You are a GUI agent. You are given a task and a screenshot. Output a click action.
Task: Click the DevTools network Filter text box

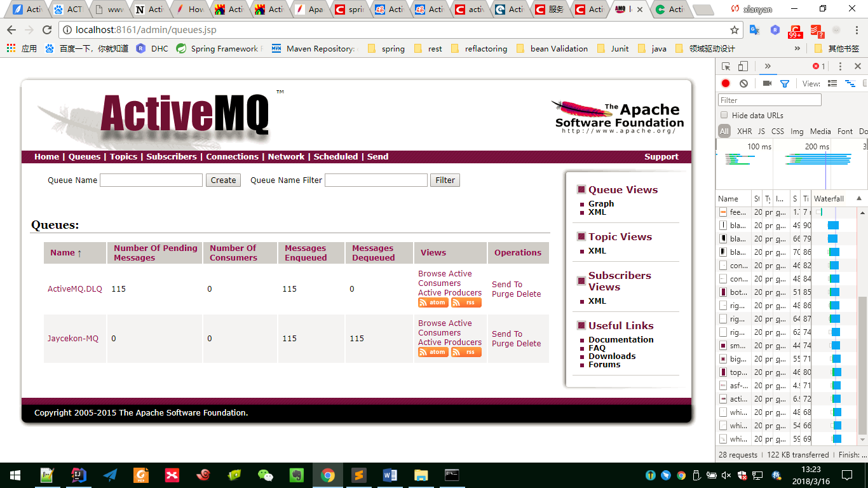pyautogui.click(x=770, y=100)
